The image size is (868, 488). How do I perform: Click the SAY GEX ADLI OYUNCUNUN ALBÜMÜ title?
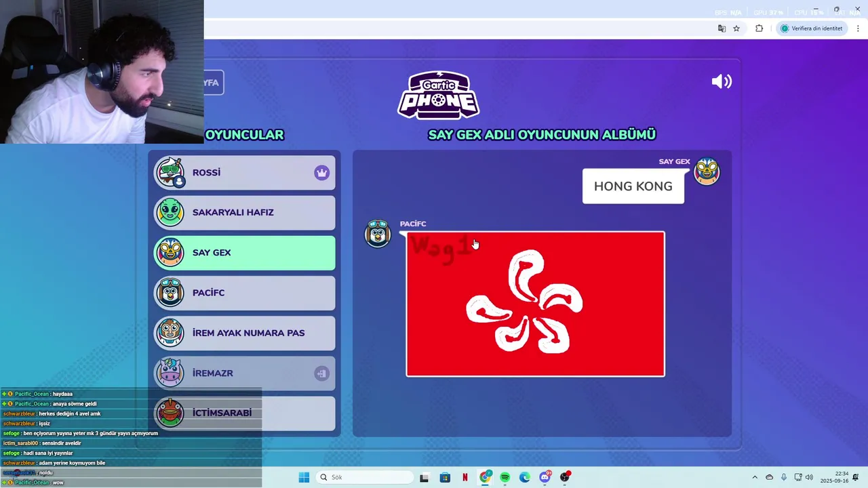tap(542, 135)
